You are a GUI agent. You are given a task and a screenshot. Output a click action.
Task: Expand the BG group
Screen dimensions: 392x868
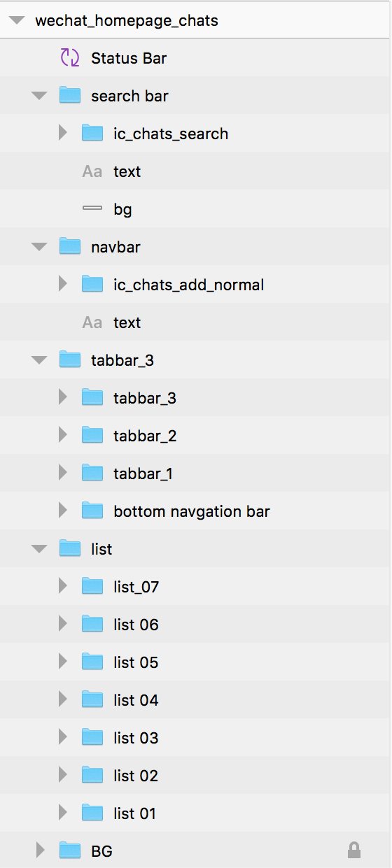coord(41,851)
